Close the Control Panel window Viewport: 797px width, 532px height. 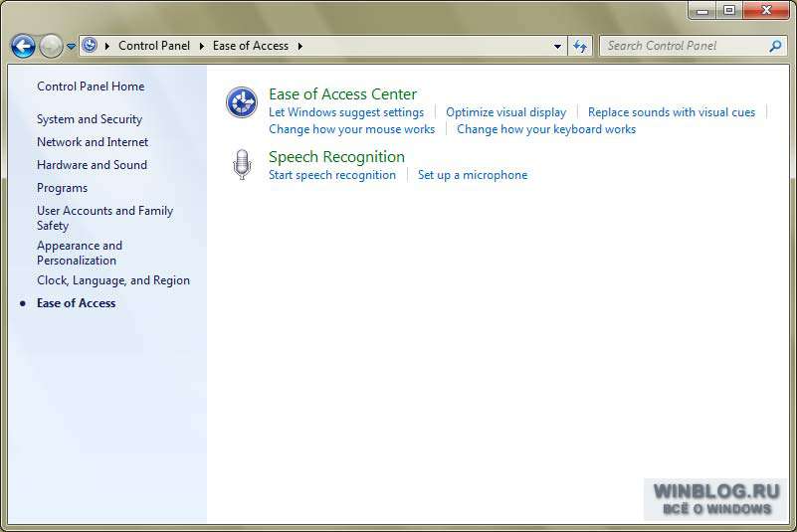[766, 10]
